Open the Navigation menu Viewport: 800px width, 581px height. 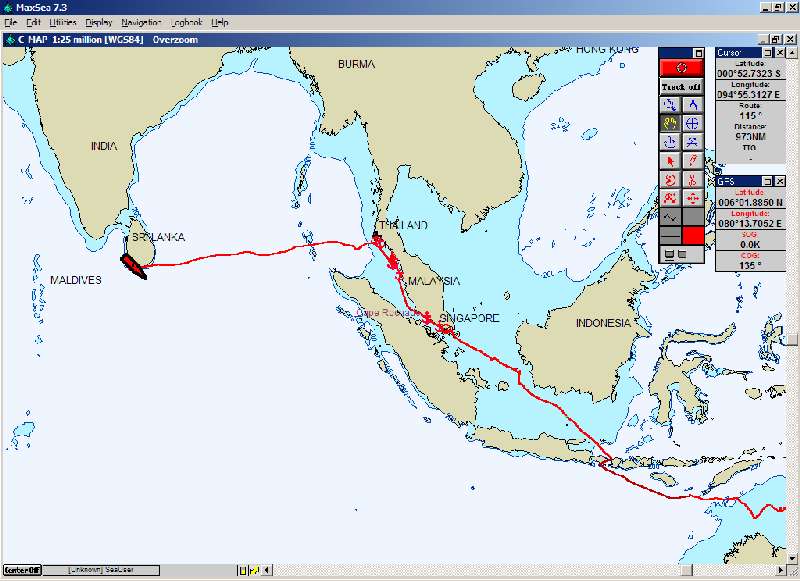click(x=140, y=22)
